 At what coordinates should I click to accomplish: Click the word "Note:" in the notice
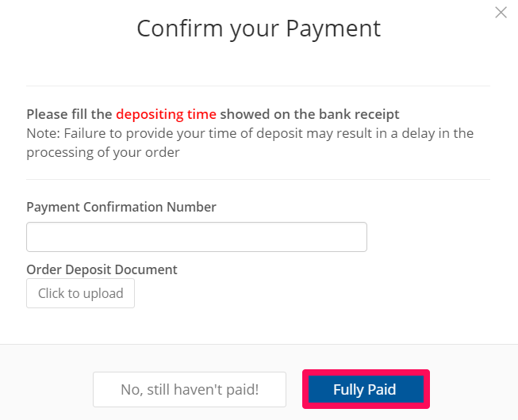point(42,133)
